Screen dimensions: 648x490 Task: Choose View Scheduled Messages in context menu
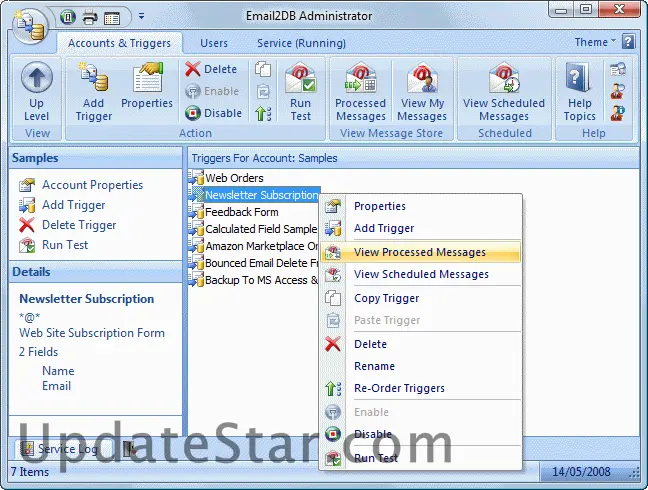pyautogui.click(x=421, y=274)
